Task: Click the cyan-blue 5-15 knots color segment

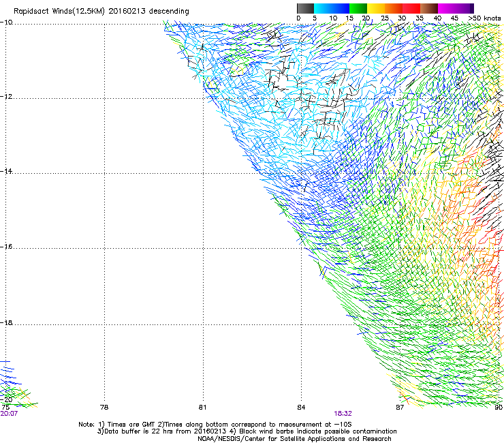Action: coord(332,8)
